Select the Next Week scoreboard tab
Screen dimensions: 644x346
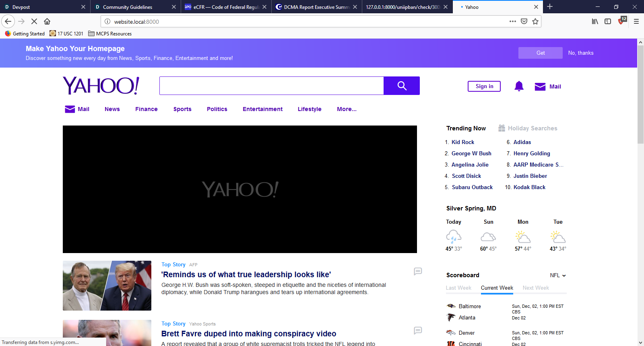point(536,288)
